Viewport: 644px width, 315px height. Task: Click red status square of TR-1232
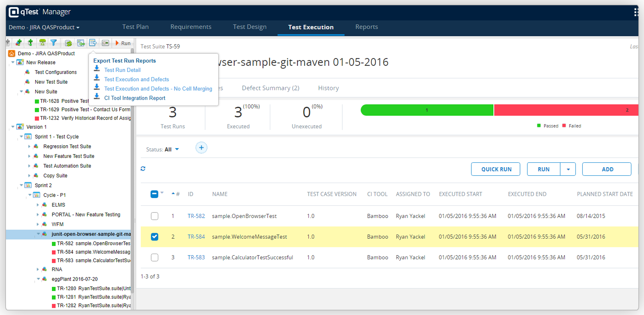click(37, 118)
